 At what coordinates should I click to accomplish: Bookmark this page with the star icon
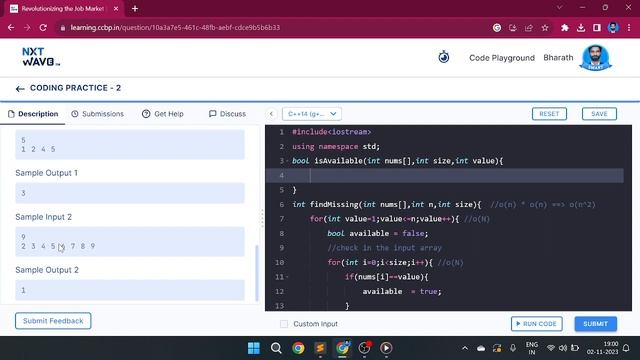pyautogui.click(x=545, y=28)
